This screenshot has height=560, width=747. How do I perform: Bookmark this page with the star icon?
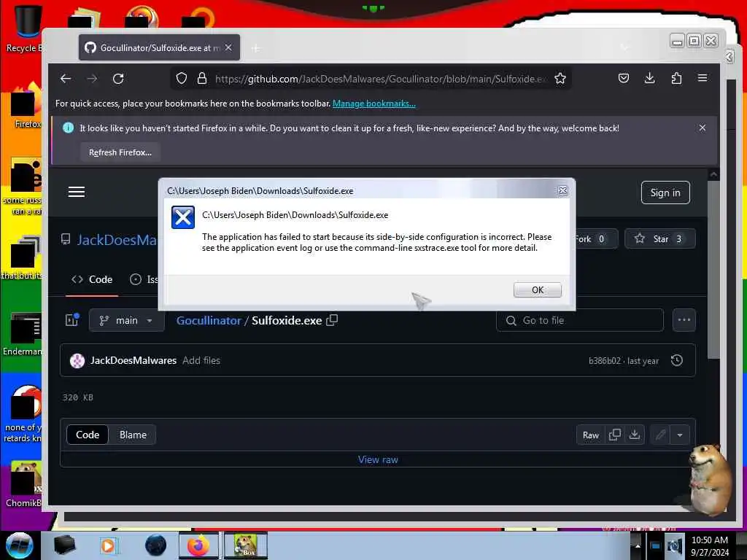[560, 78]
